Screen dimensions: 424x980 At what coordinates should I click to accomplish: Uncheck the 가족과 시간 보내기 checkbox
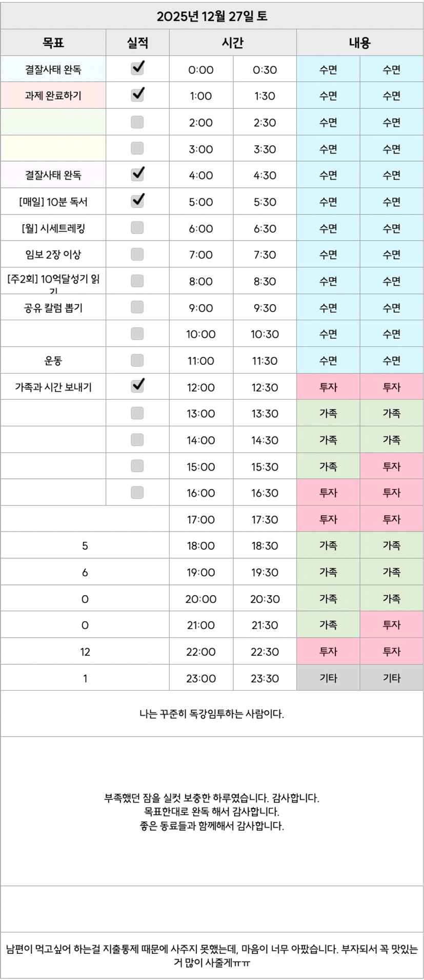[137, 386]
